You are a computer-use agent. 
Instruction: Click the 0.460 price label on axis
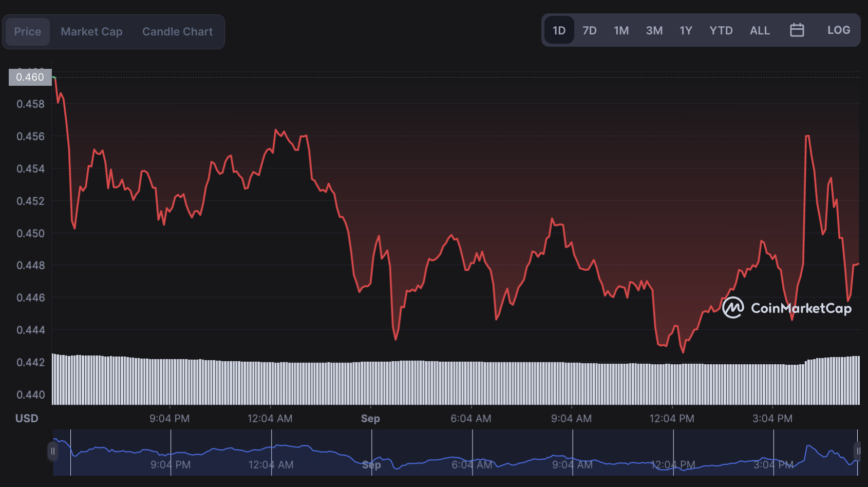pos(30,77)
